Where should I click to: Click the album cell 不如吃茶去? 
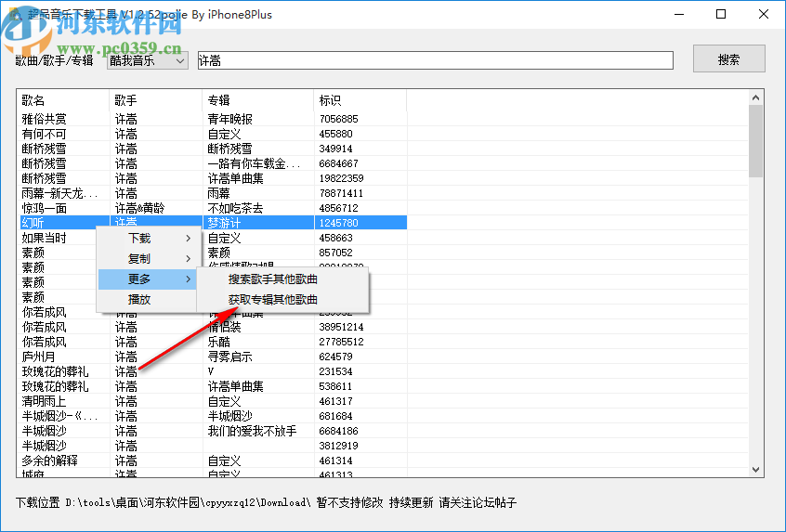tap(235, 208)
